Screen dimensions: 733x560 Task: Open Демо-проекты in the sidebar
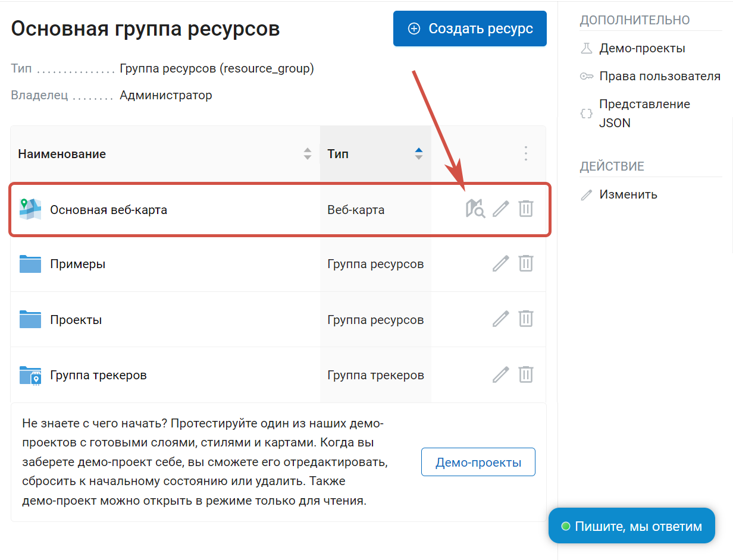tap(642, 48)
